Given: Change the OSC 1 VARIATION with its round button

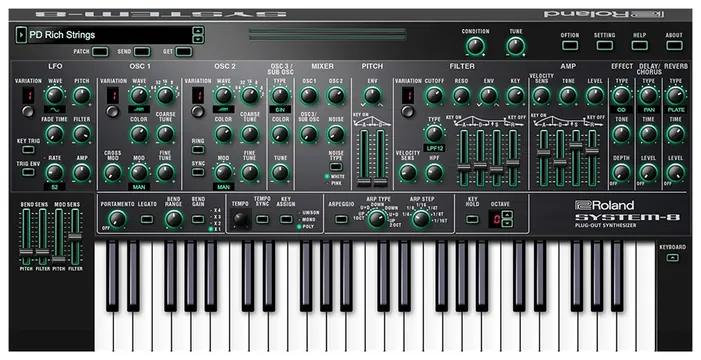Looking at the screenshot, I should (x=112, y=112).
